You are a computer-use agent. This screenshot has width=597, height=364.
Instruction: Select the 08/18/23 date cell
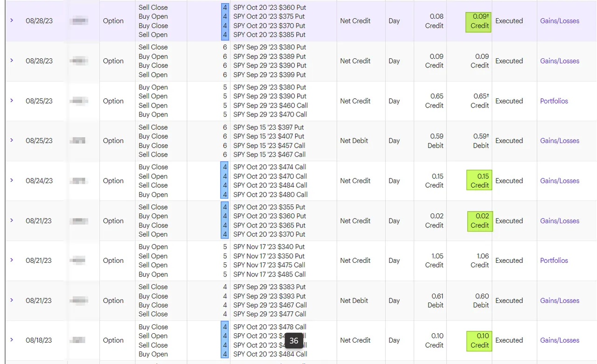[39, 340]
